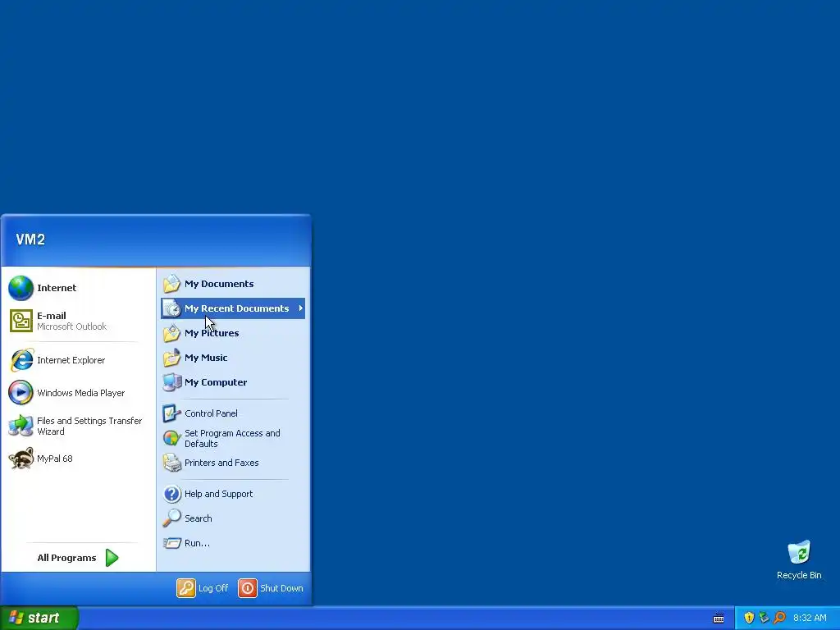Click the Windows Media Player label
The height and width of the screenshot is (630, 840).
(81, 393)
